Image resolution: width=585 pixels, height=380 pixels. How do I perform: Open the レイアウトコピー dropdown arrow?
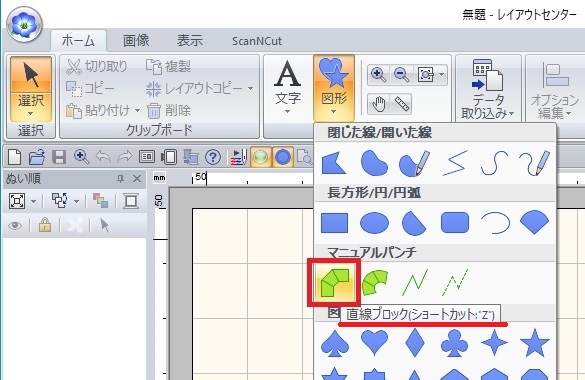tap(250, 88)
